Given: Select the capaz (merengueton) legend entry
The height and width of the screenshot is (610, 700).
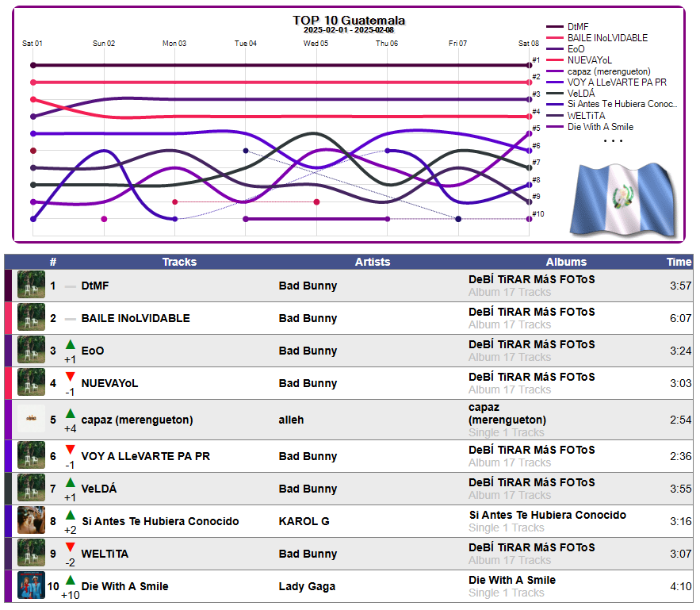Looking at the screenshot, I should click(x=599, y=71).
